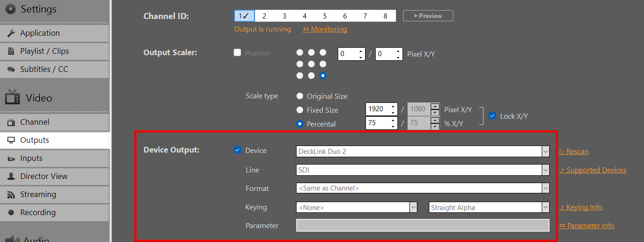Image resolution: width=644 pixels, height=242 pixels.
Task: Disable the Device output checkbox
Action: (x=237, y=150)
